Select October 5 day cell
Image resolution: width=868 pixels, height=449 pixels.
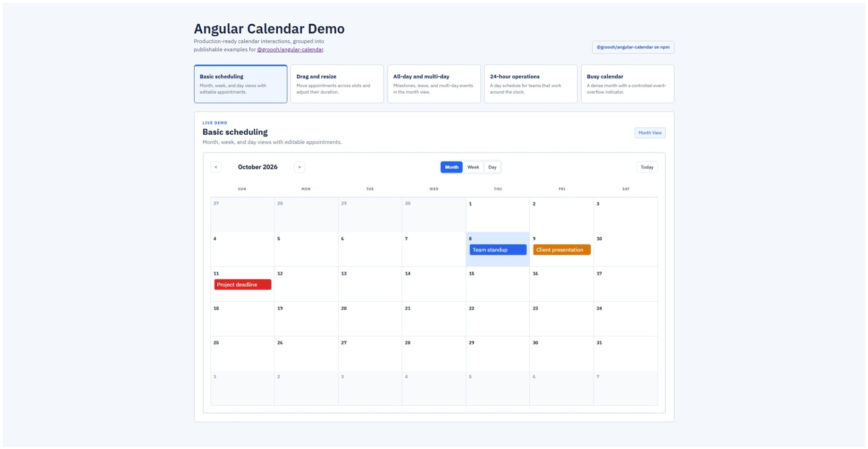click(306, 249)
